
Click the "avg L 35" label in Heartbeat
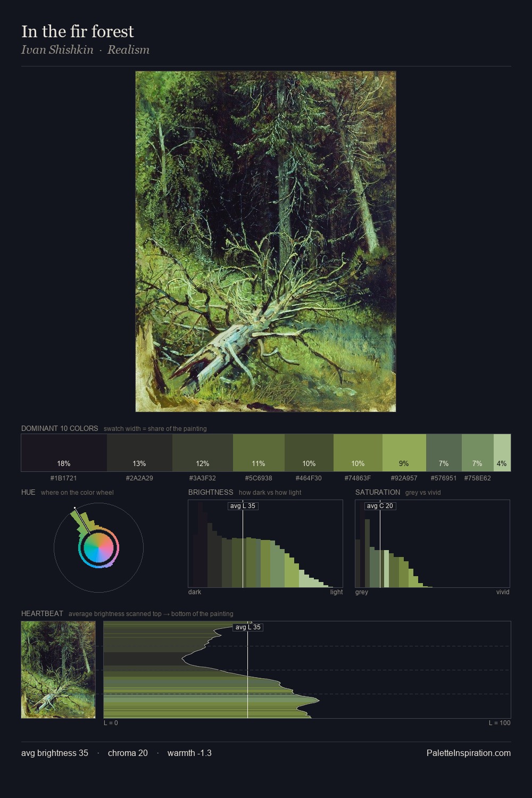pyautogui.click(x=248, y=627)
